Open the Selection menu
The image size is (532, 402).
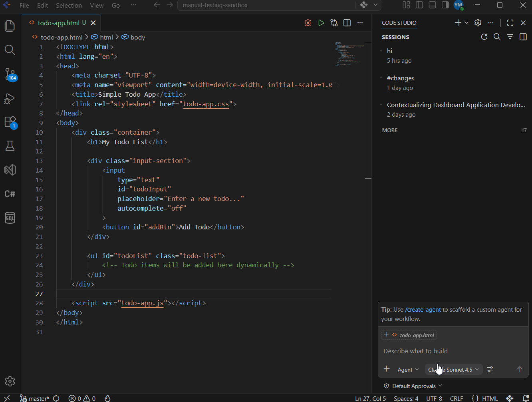(x=69, y=5)
